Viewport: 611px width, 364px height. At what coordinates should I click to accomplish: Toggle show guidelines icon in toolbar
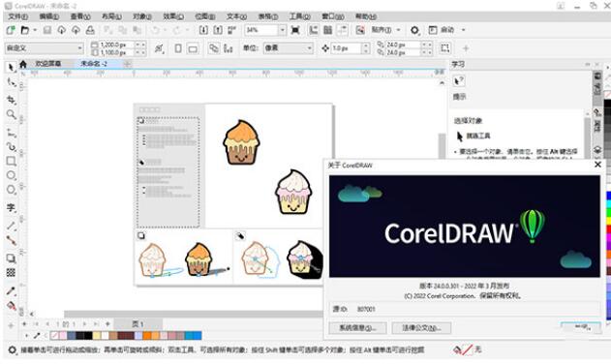pyautogui.click(x=342, y=30)
